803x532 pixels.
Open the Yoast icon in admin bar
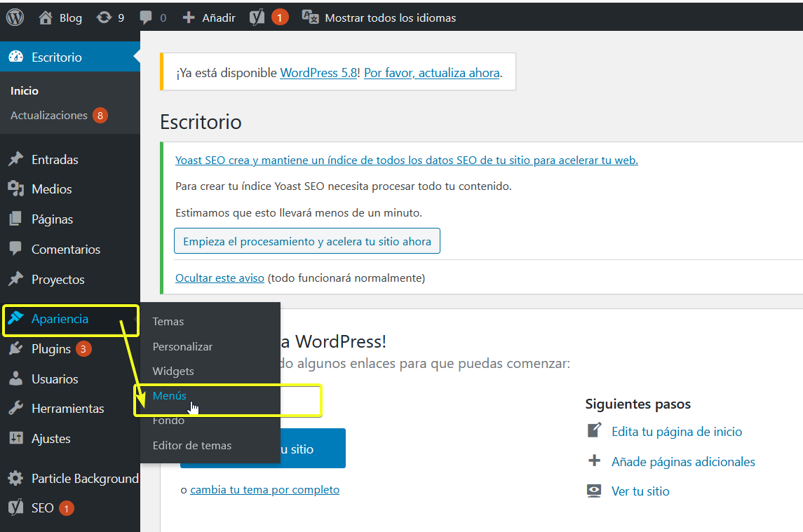(x=257, y=18)
